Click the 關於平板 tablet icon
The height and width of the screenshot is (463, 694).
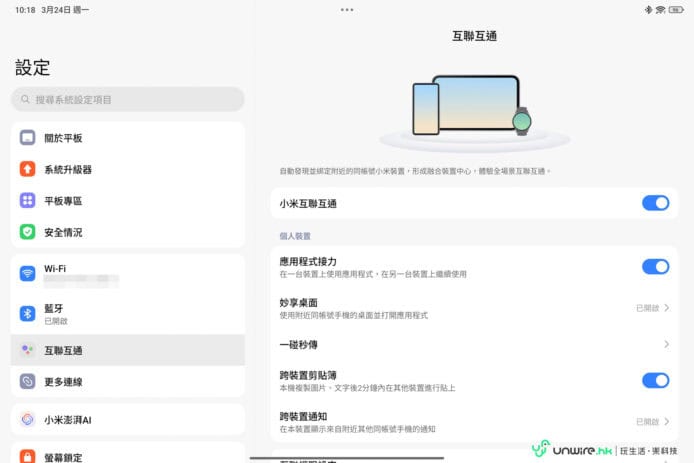28,138
